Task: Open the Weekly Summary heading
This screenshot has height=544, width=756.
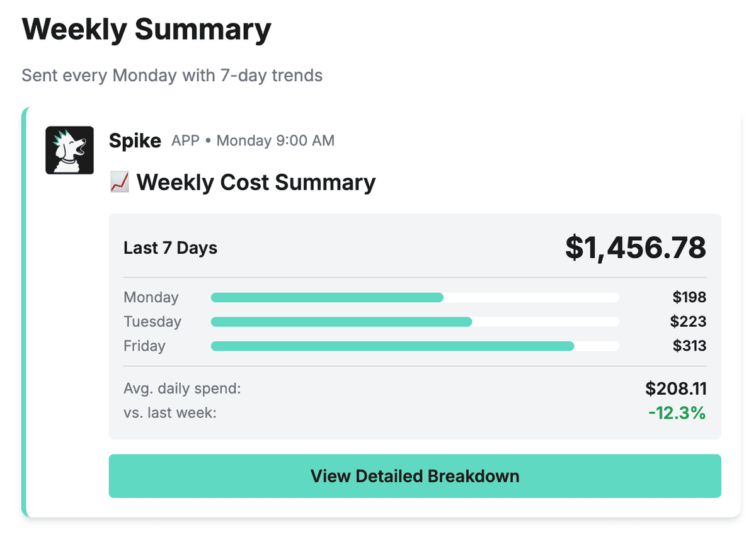Action: coord(147,29)
